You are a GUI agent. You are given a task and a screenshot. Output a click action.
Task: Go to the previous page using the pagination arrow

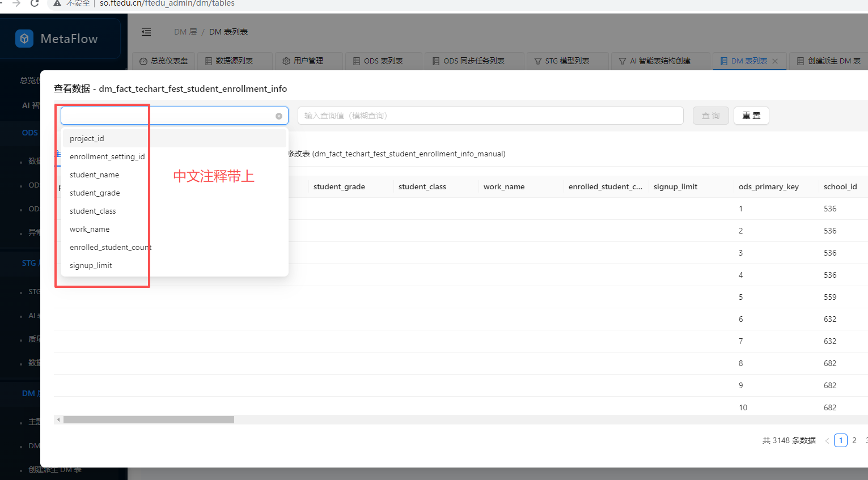coord(827,441)
